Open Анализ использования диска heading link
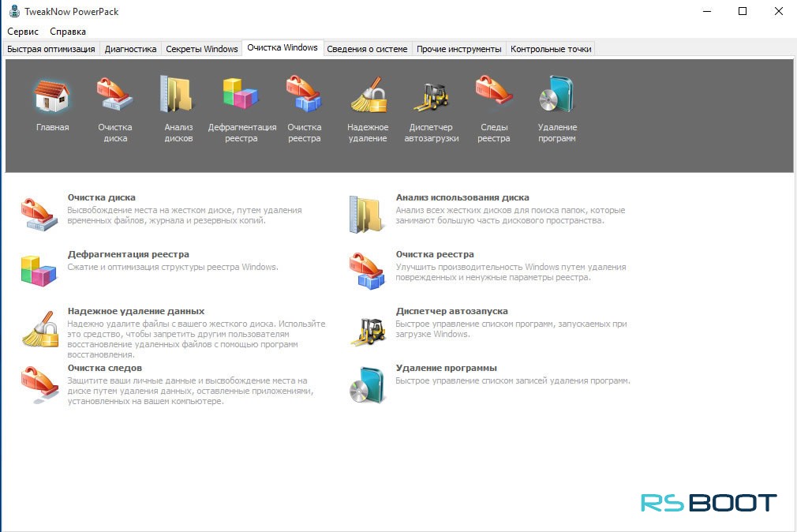The height and width of the screenshot is (532, 797). [x=462, y=197]
